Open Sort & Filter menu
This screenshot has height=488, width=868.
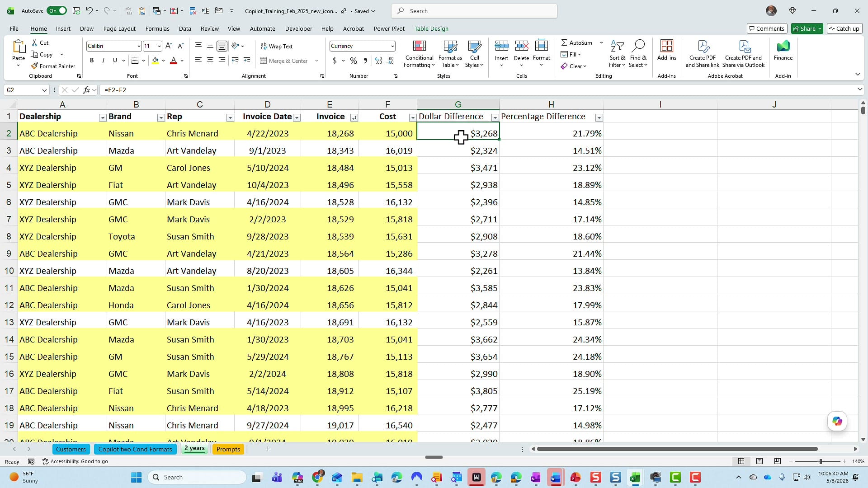(617, 54)
